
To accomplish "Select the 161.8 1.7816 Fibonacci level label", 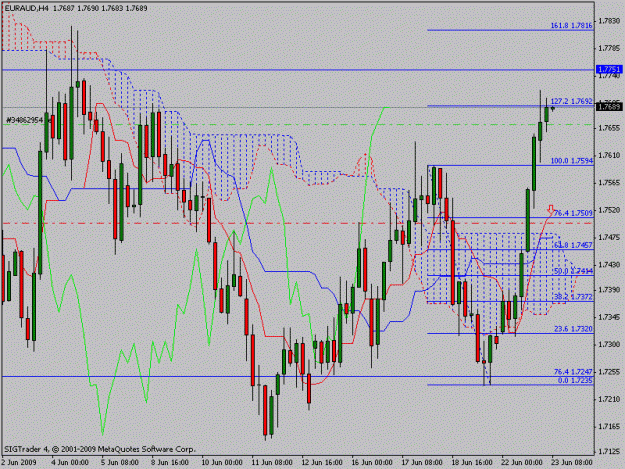I will coord(572,26).
